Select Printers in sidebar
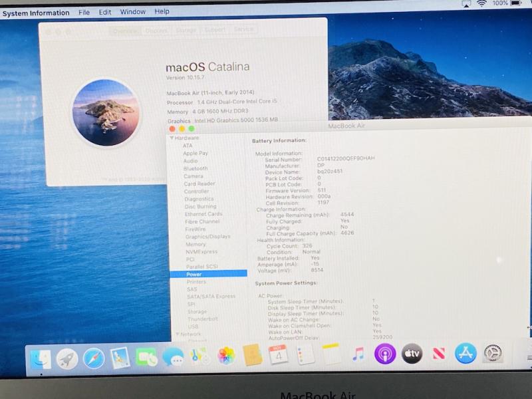 click(x=196, y=281)
